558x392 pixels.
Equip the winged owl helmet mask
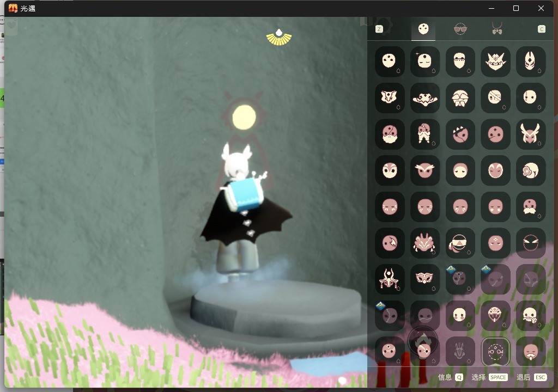[530, 134]
